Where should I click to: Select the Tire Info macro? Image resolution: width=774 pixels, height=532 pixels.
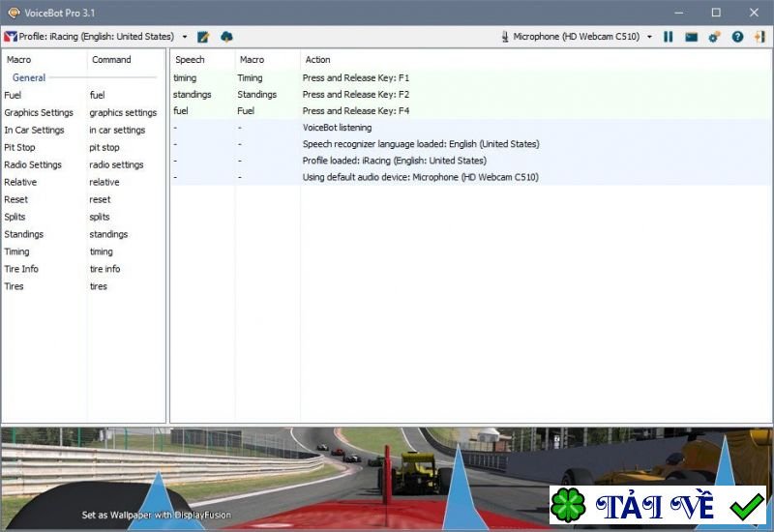[21, 269]
